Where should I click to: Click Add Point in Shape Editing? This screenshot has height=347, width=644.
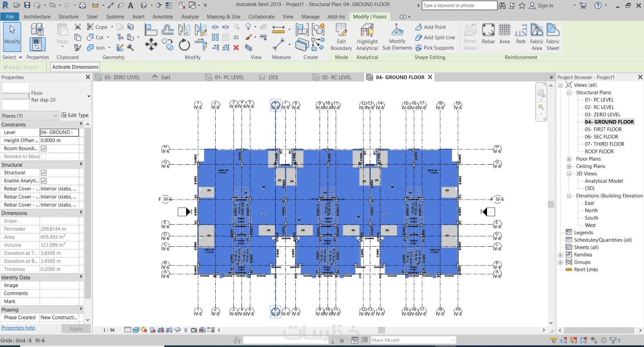[x=430, y=27]
